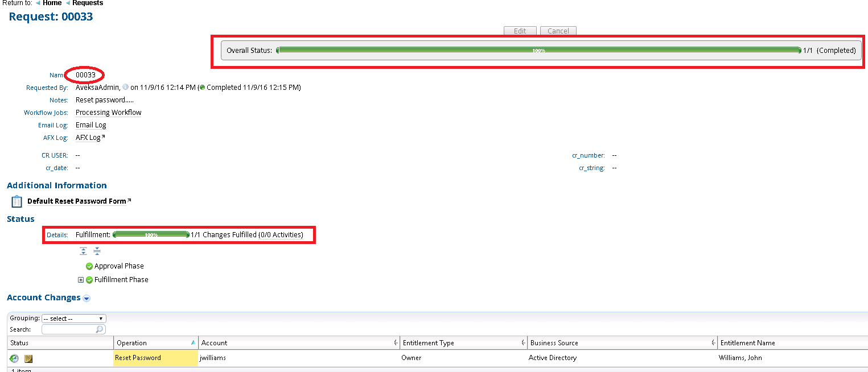Open the AFX Log link
This screenshot has width=868, height=372.
tap(88, 138)
